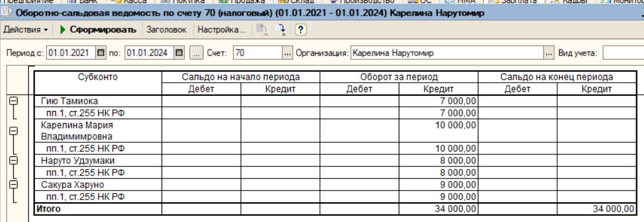Image resolution: width=644 pixels, height=222 pixels.
Task: Click the 10 000,00 credit for Карелина Мария
Action: click(455, 125)
